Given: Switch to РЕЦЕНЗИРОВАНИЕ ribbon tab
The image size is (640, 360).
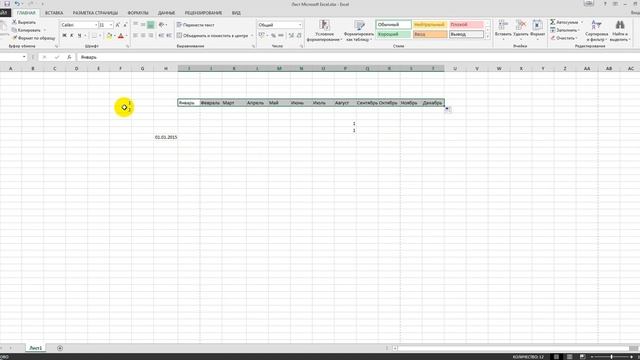Looking at the screenshot, I should [203, 13].
